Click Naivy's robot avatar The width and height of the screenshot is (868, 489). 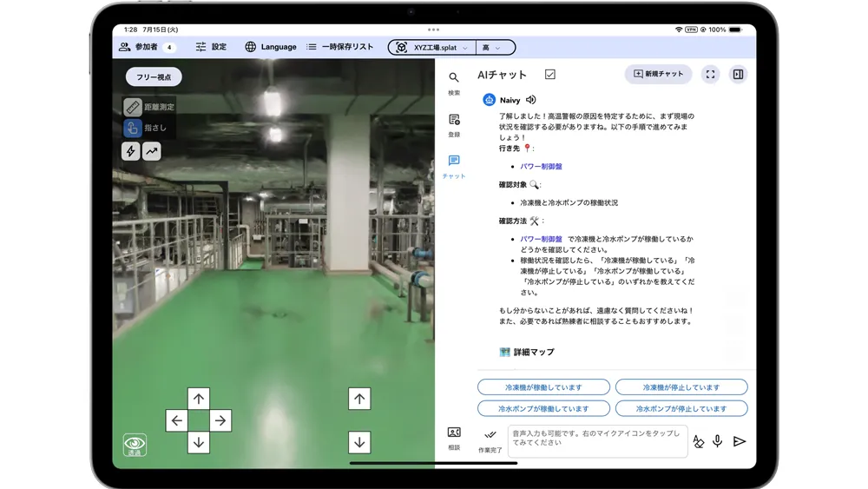489,100
